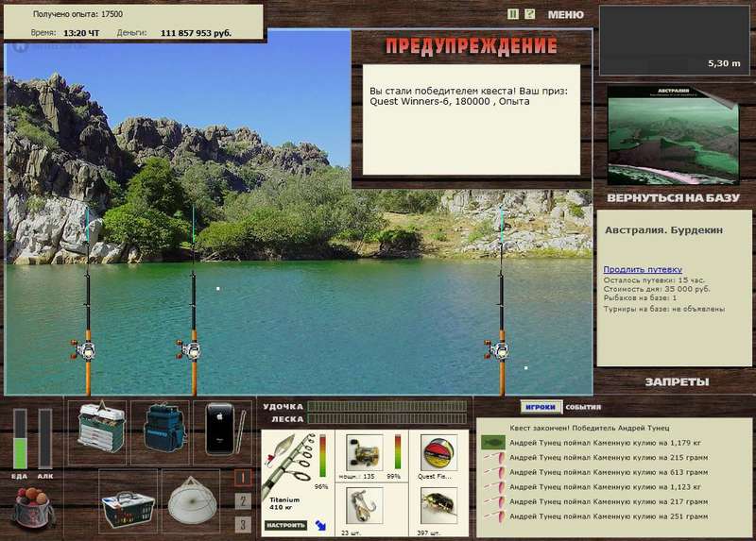The width and height of the screenshot is (756, 541).
Task: Click the float icon beside 215 грамм catch
Action: click(494, 458)
